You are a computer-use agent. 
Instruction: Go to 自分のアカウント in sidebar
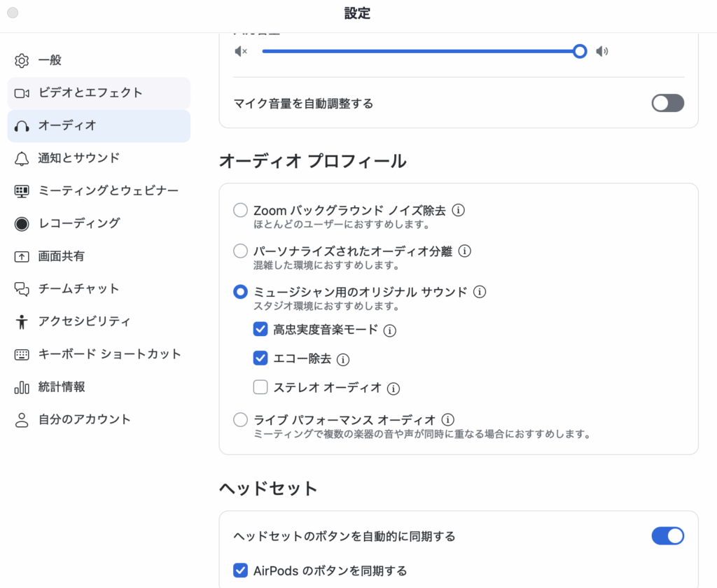84,419
